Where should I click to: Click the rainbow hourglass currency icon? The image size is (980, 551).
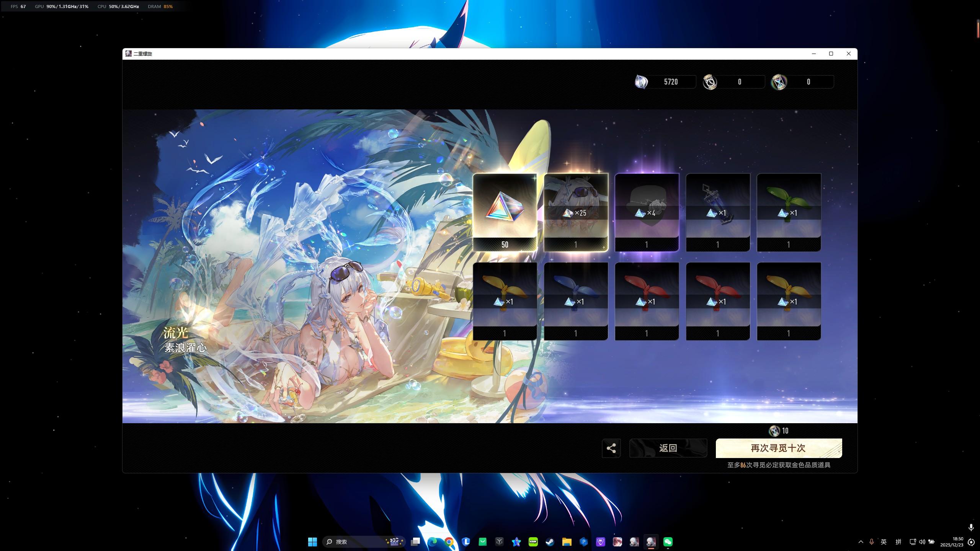(x=779, y=82)
